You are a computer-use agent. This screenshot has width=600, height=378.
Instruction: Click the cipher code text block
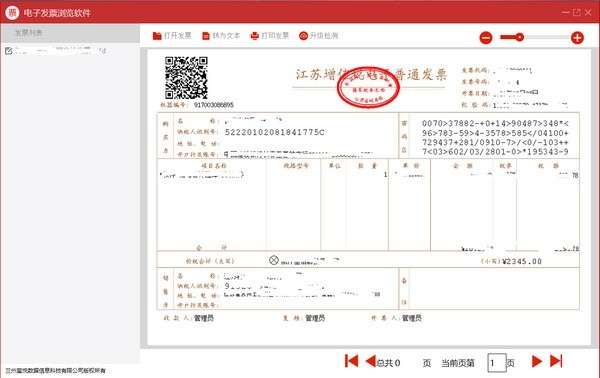pyautogui.click(x=495, y=138)
